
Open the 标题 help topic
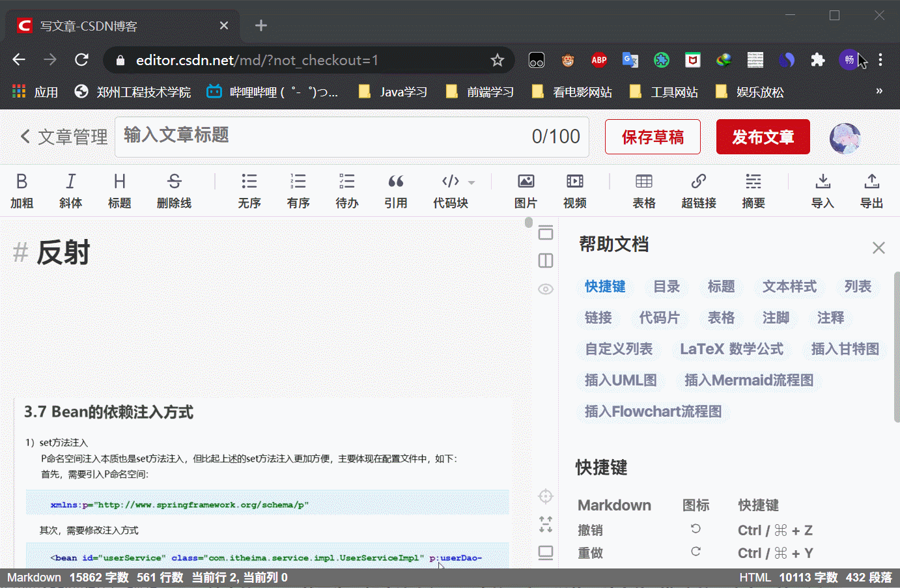click(721, 287)
